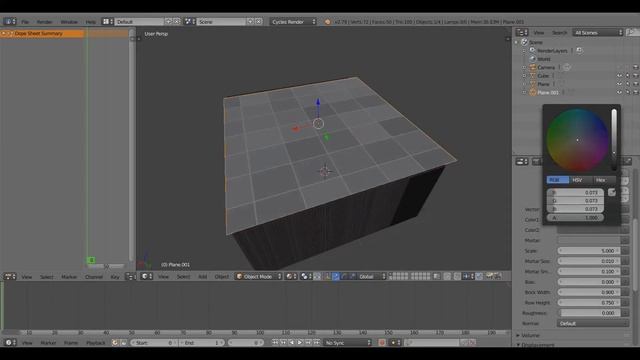
Task: Add a new scene with plus button
Action: tap(250, 21)
